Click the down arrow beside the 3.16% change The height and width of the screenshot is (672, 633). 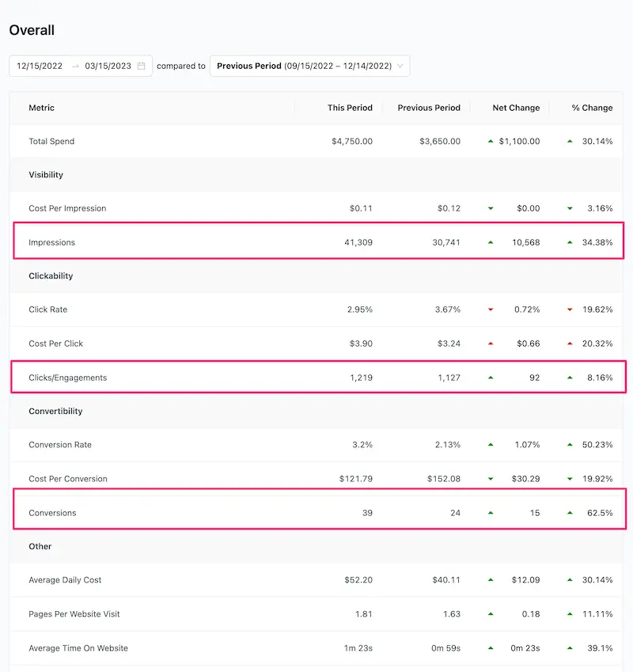click(570, 209)
